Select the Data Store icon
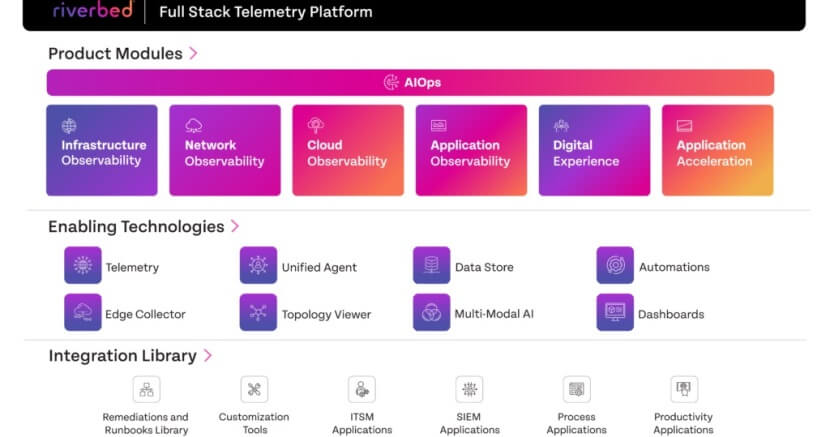830x437 pixels. pos(432,266)
